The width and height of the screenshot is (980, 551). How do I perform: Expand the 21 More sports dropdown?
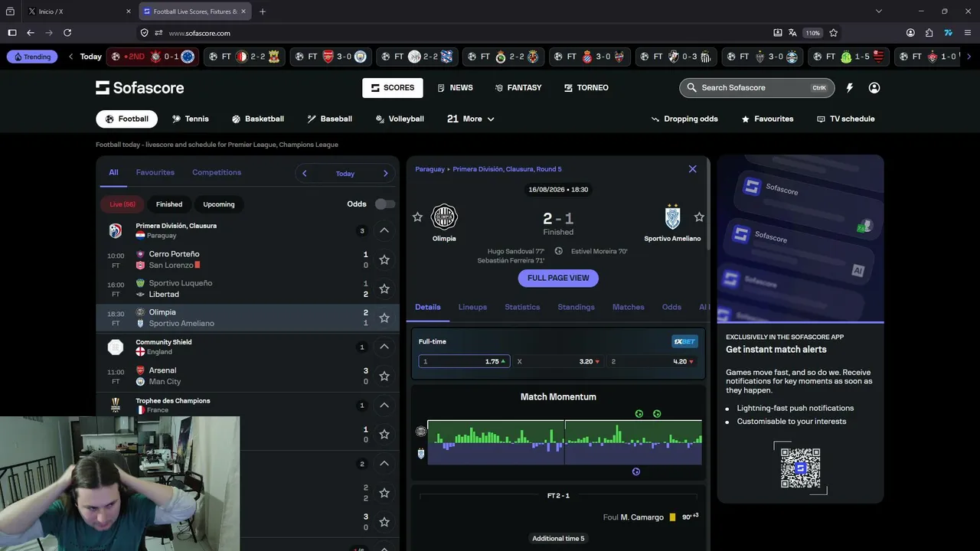pyautogui.click(x=471, y=119)
